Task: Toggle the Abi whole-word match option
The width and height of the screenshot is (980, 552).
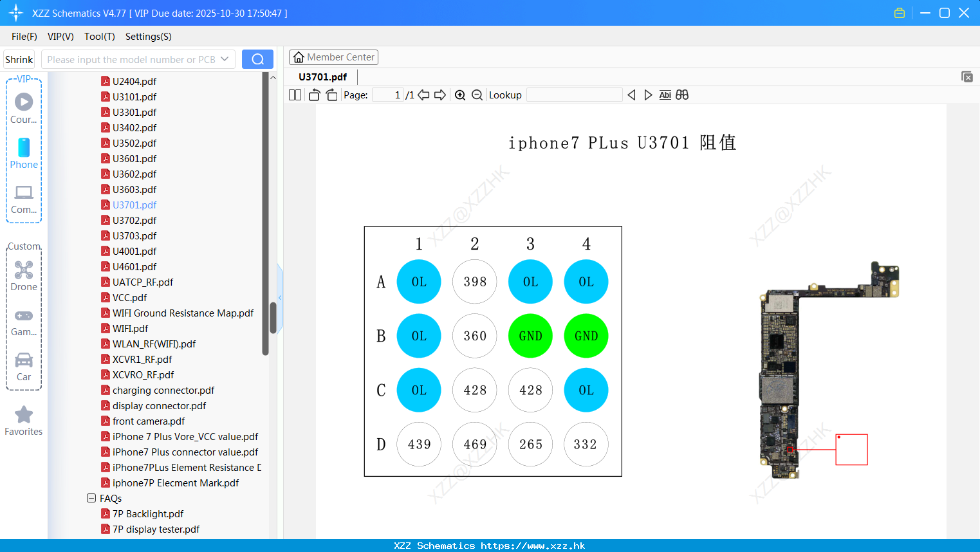Action: 665,95
